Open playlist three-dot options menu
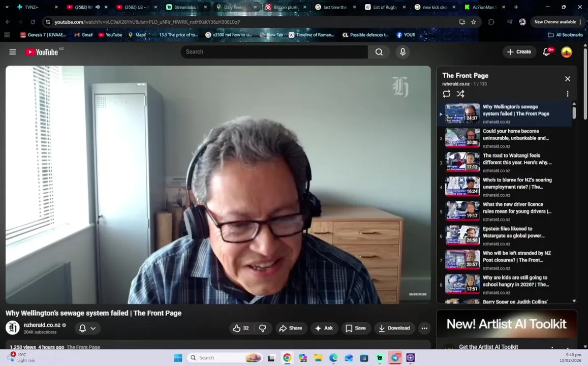Image resolution: width=588 pixels, height=366 pixels. click(x=567, y=94)
